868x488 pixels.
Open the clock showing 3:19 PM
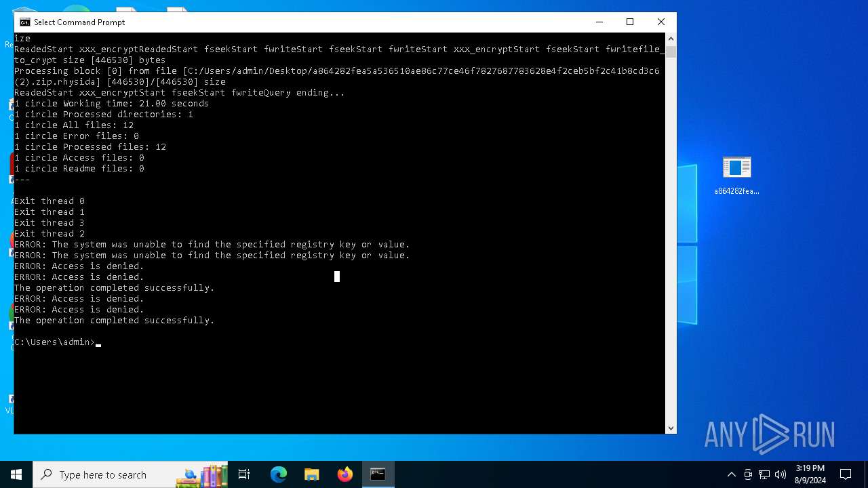click(x=810, y=474)
